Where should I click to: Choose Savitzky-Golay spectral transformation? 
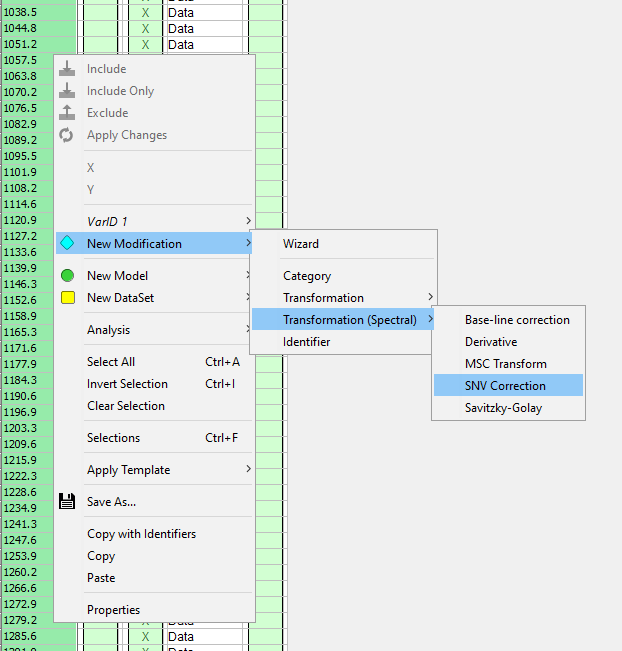click(x=503, y=408)
